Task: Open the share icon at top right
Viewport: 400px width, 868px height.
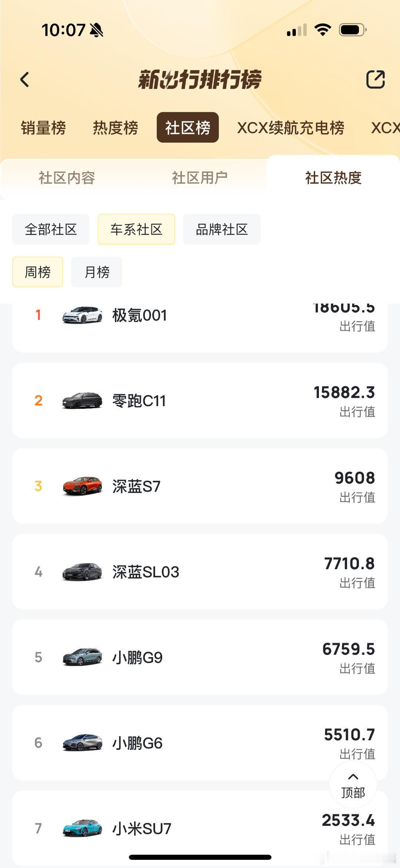Action: [376, 79]
